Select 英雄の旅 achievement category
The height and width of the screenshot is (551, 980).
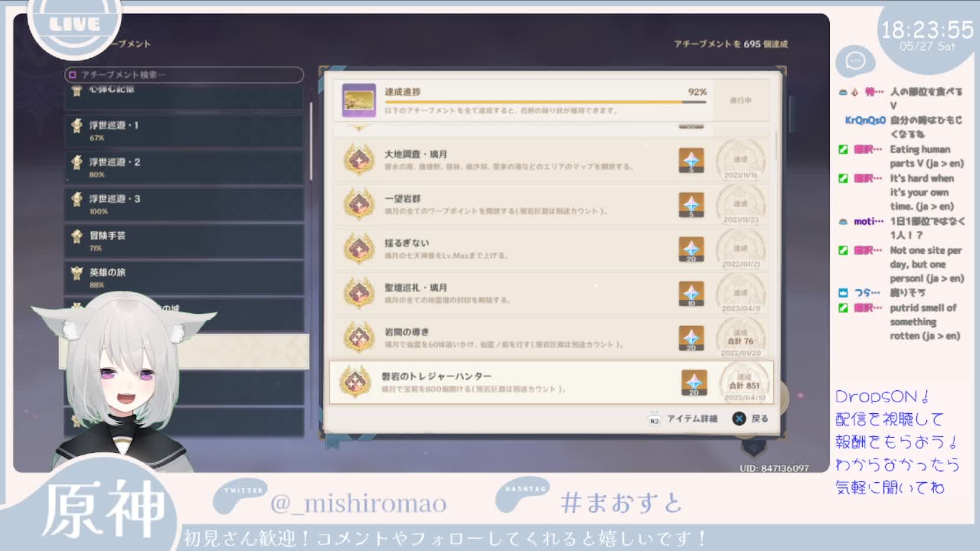point(184,278)
